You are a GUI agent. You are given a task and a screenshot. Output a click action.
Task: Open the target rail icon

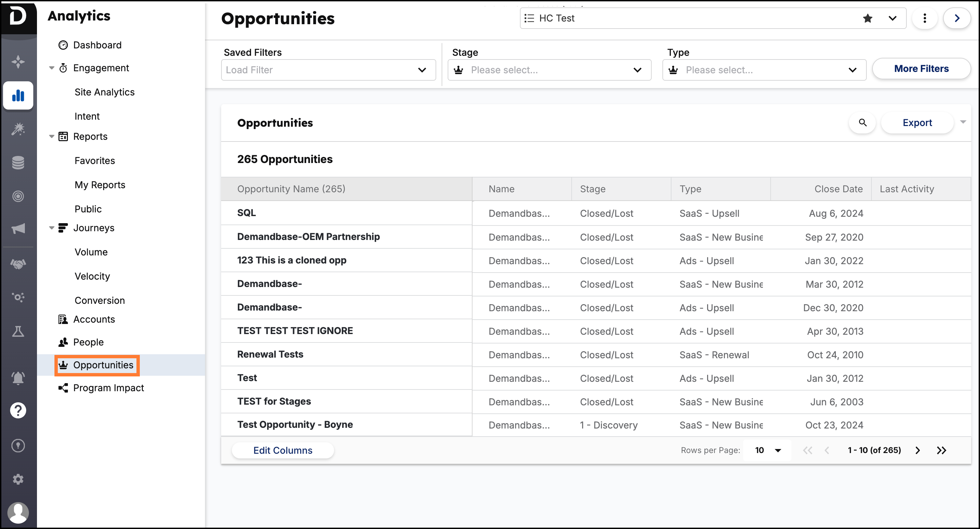click(18, 196)
